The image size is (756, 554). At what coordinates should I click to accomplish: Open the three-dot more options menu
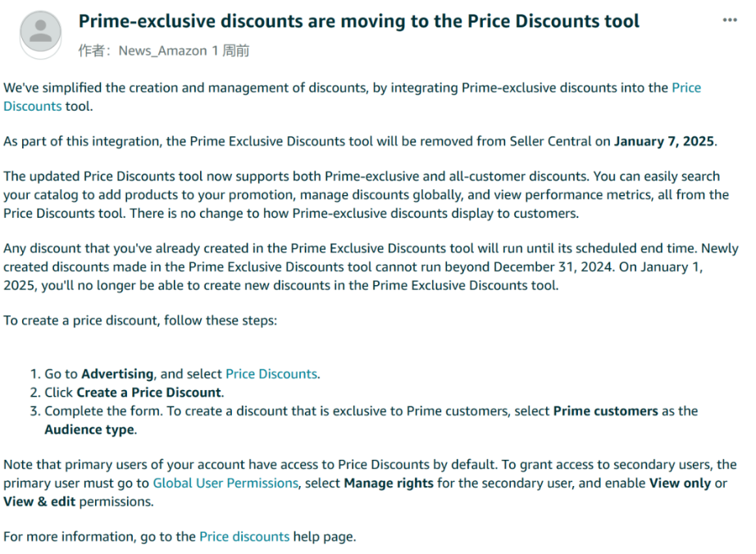pyautogui.click(x=730, y=20)
